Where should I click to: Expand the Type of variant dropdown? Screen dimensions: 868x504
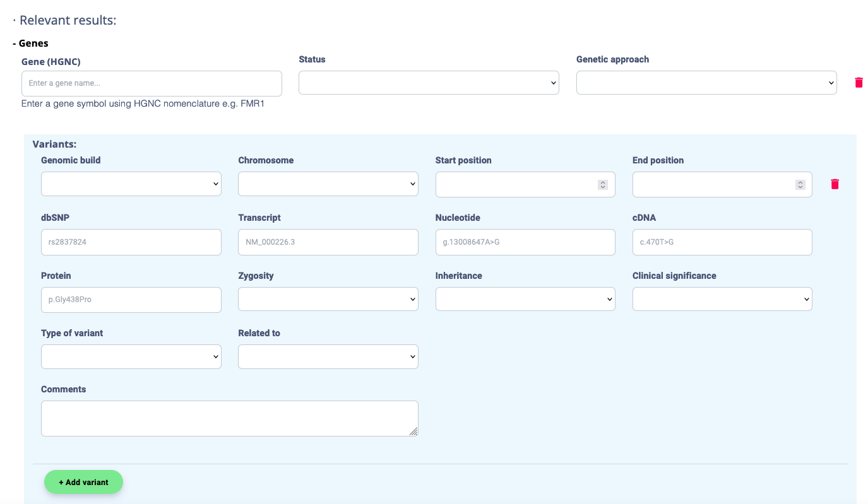(131, 356)
